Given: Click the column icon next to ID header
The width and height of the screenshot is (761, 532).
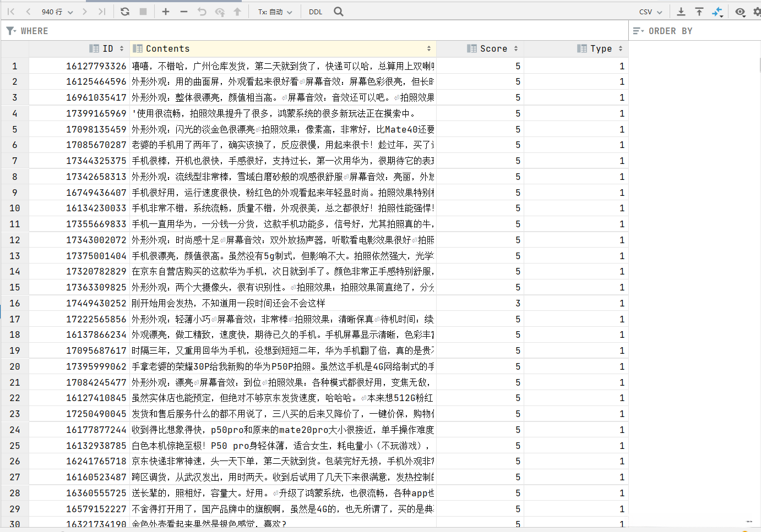Looking at the screenshot, I should (x=94, y=48).
